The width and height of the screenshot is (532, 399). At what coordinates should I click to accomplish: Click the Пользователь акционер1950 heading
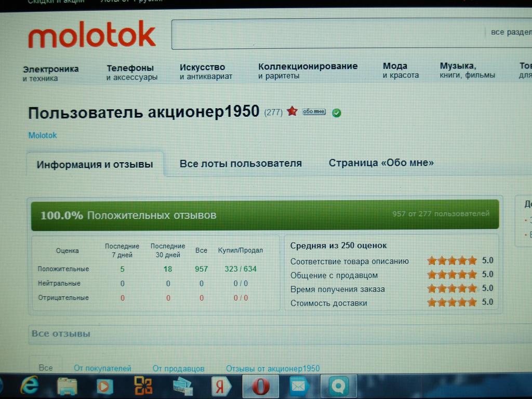(143, 112)
